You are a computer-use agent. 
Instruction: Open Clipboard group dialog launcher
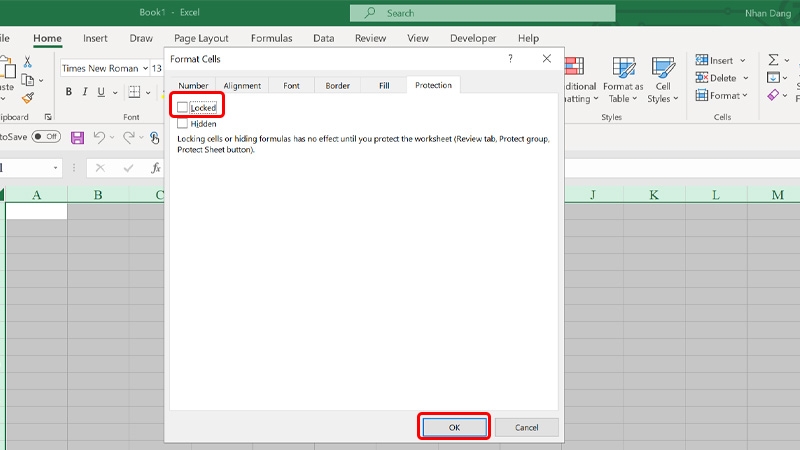[x=48, y=117]
